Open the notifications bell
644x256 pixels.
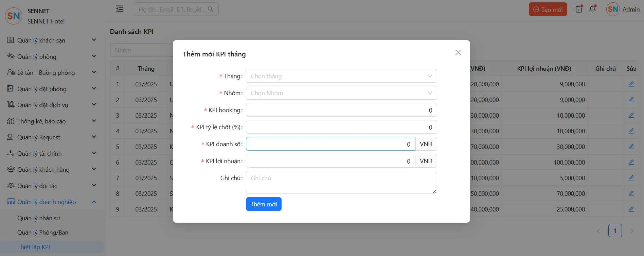point(592,9)
